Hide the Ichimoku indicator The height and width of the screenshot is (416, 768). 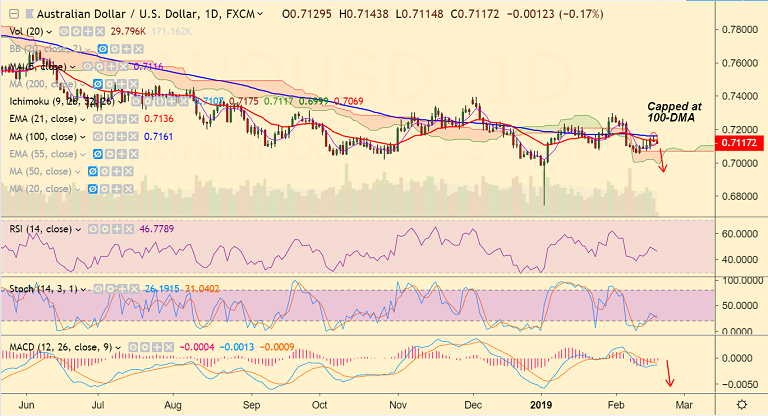tap(136, 101)
